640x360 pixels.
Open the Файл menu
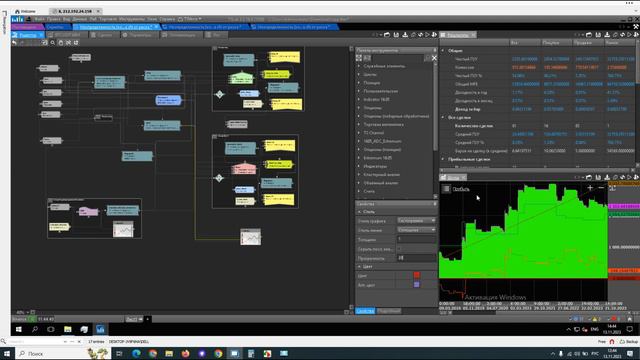click(40, 19)
